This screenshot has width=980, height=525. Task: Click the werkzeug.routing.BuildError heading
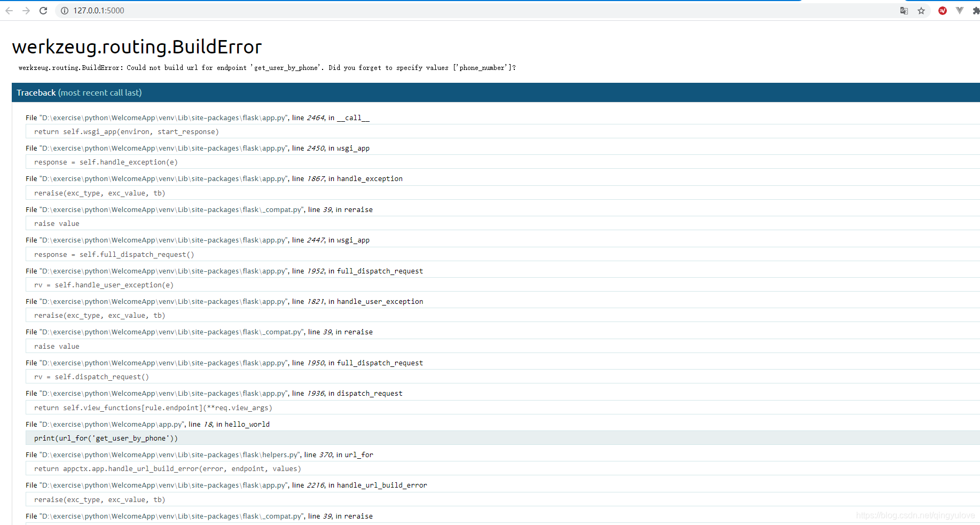tap(137, 47)
